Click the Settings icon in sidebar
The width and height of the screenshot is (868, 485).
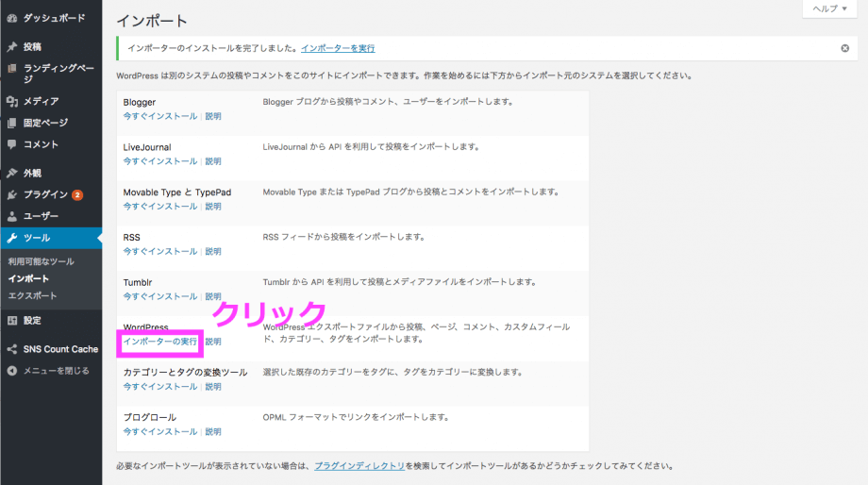pos(11,320)
